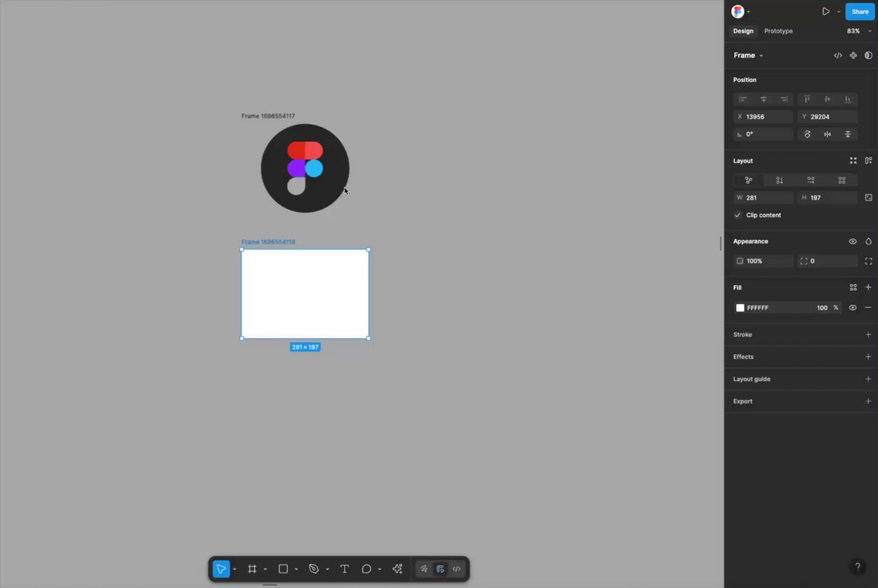This screenshot has width=878, height=588.
Task: Select the Rectangle shape tool
Action: coord(283,569)
